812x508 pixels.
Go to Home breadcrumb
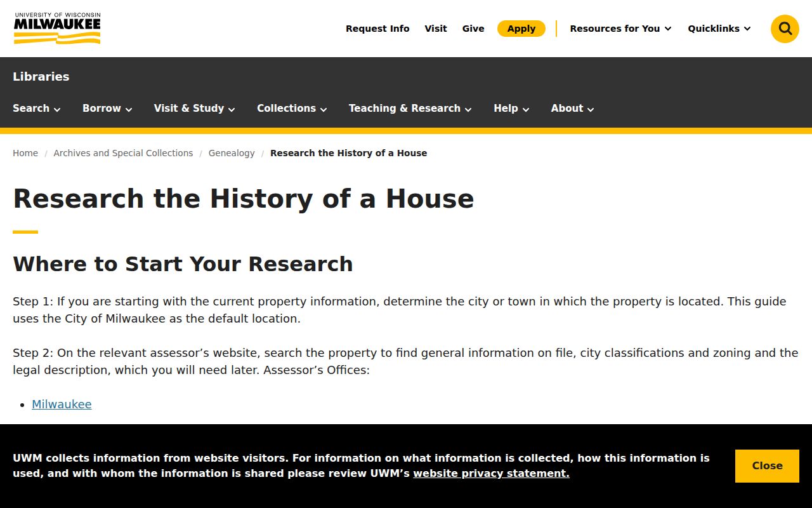[x=25, y=153]
